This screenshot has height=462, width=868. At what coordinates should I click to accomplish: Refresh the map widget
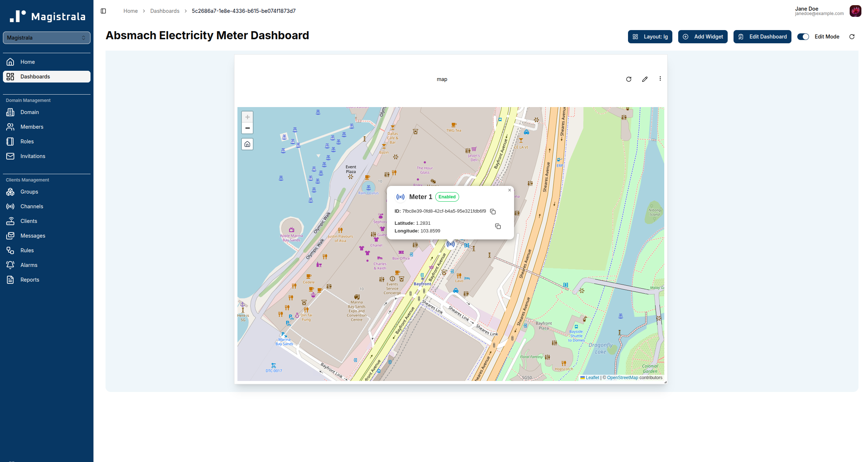point(629,79)
